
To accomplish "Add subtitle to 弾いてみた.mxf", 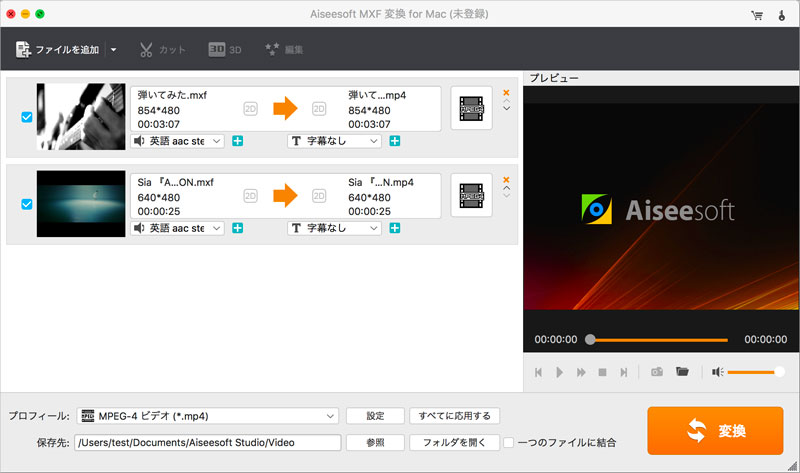I will tap(394, 141).
